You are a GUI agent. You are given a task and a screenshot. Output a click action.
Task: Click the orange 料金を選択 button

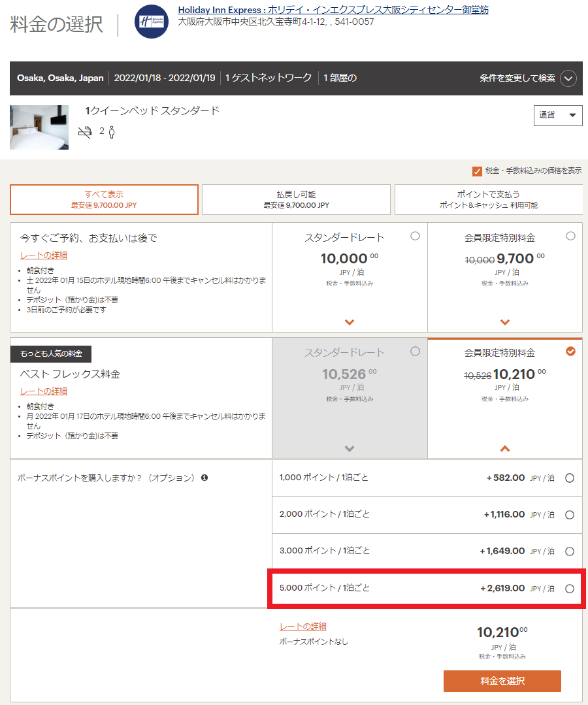502,681
